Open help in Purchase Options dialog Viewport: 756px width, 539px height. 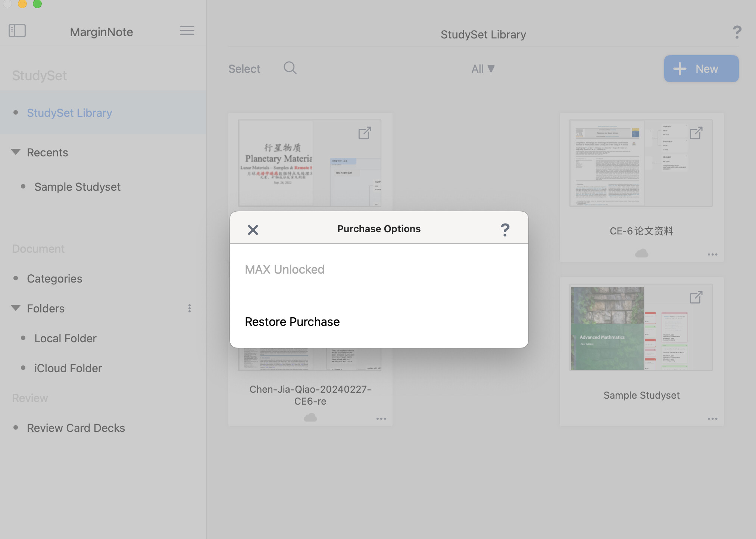[x=505, y=230]
